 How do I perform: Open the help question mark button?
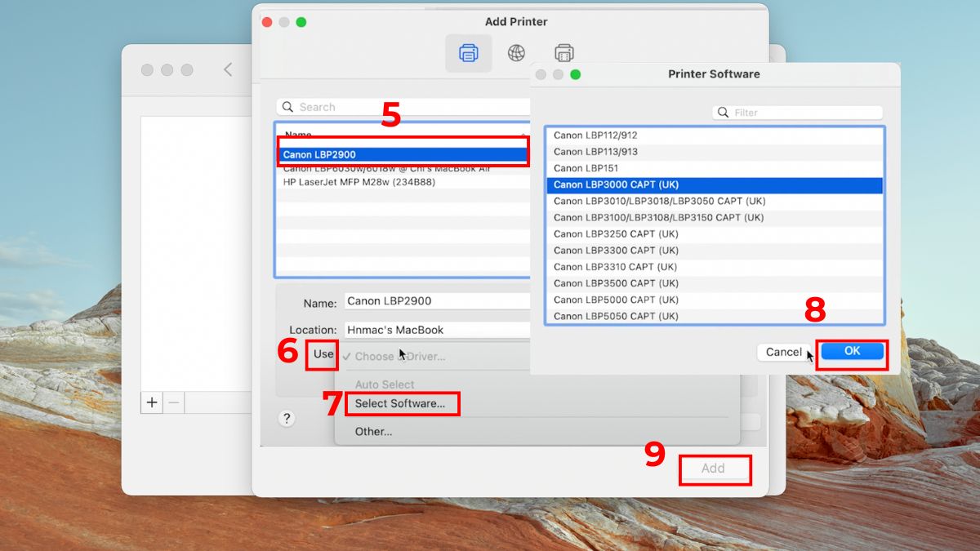[287, 418]
